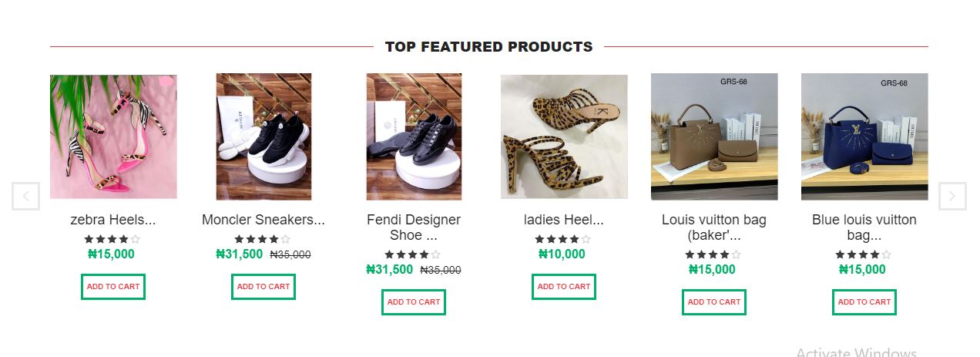Open Blue louis vuitton bag title link
Image resolution: width=980 pixels, height=357 pixels.
864,227
